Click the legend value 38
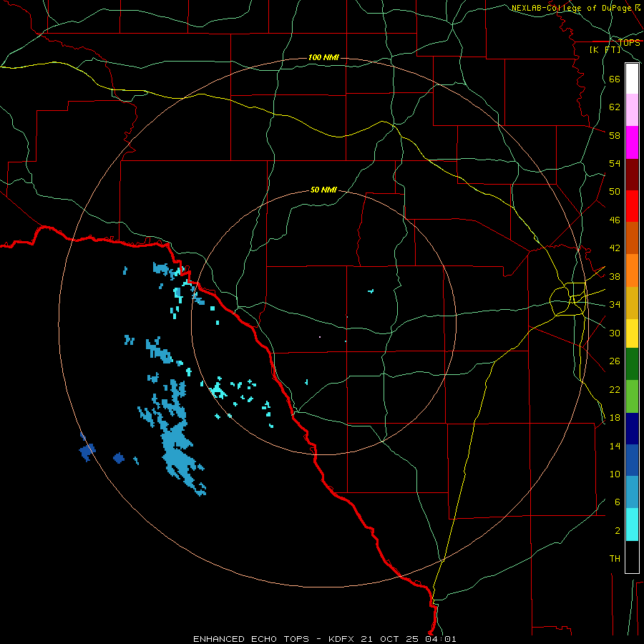This screenshot has width=644, height=644. (615, 276)
